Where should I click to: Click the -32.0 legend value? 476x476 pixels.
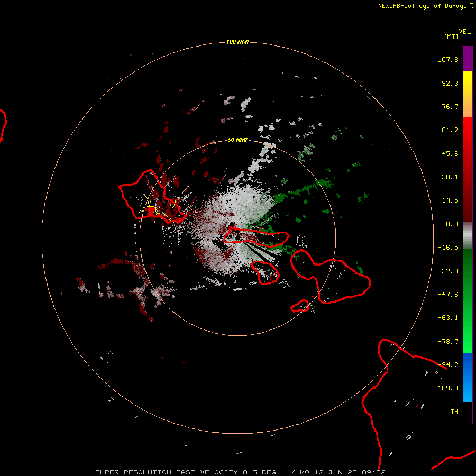(x=448, y=271)
